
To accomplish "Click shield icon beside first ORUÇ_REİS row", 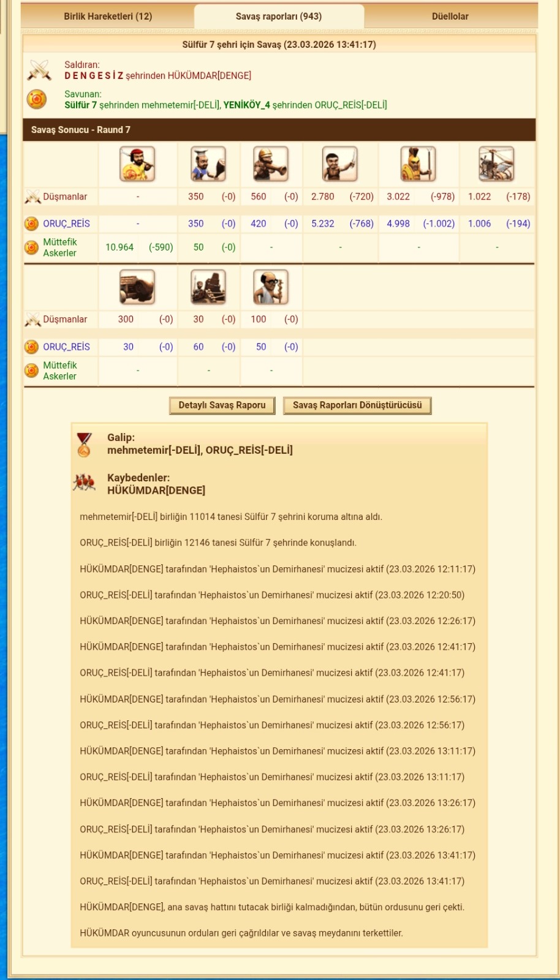I will point(32,224).
